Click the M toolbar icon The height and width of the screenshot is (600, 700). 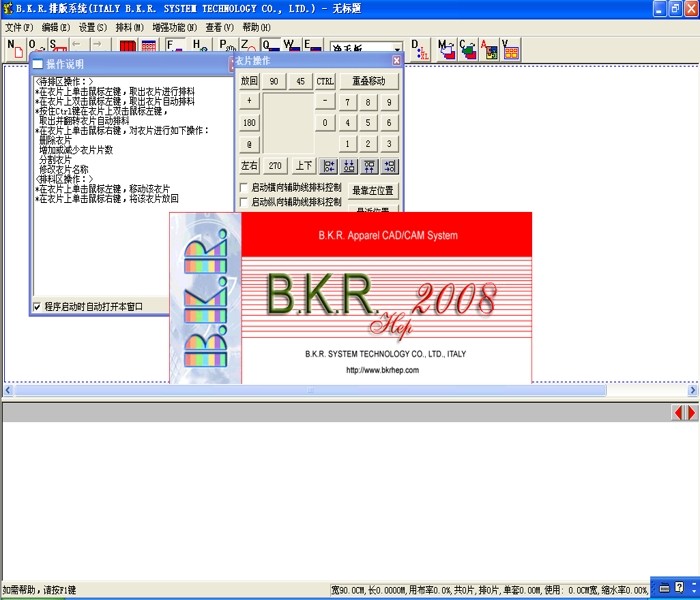tap(446, 49)
